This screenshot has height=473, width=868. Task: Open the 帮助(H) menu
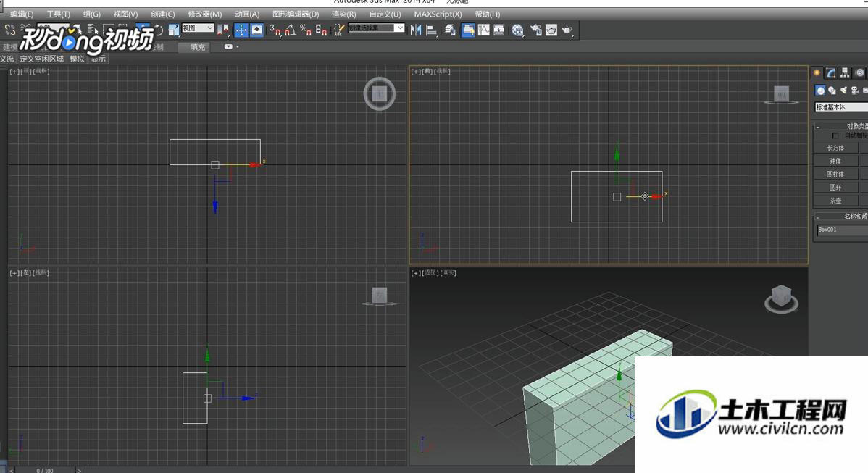pyautogui.click(x=487, y=14)
